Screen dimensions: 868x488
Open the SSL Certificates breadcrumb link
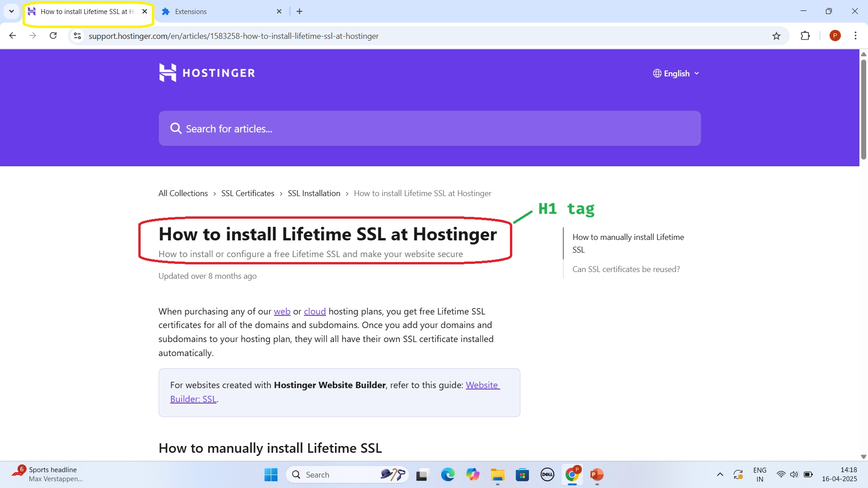click(248, 193)
